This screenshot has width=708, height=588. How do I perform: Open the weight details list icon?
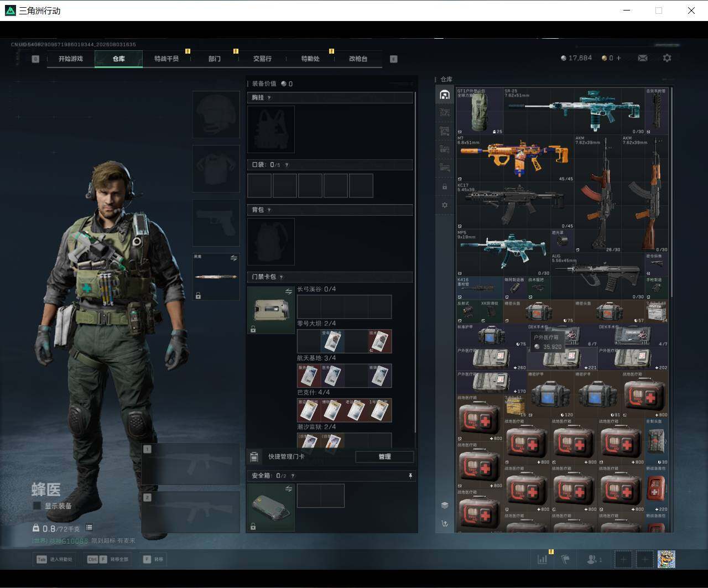89,528
